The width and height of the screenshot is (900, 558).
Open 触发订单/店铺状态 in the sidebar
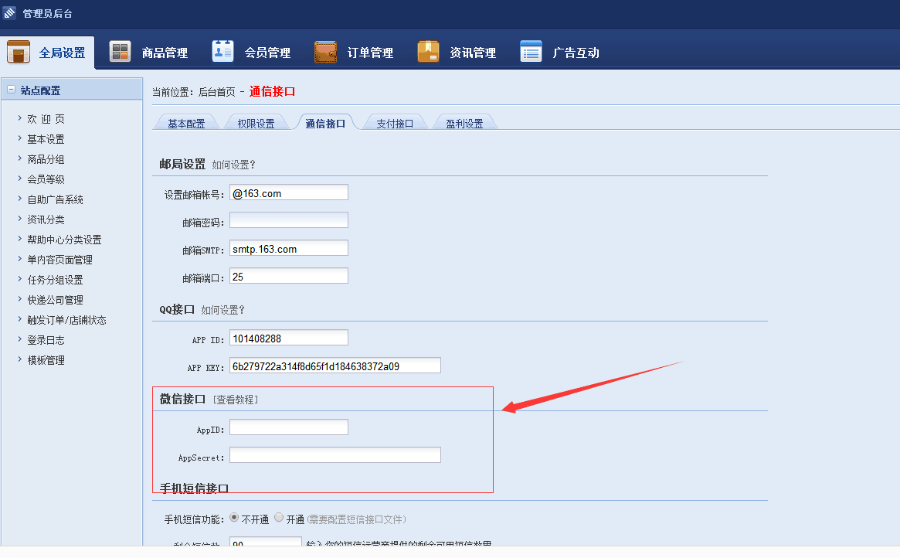(67, 320)
